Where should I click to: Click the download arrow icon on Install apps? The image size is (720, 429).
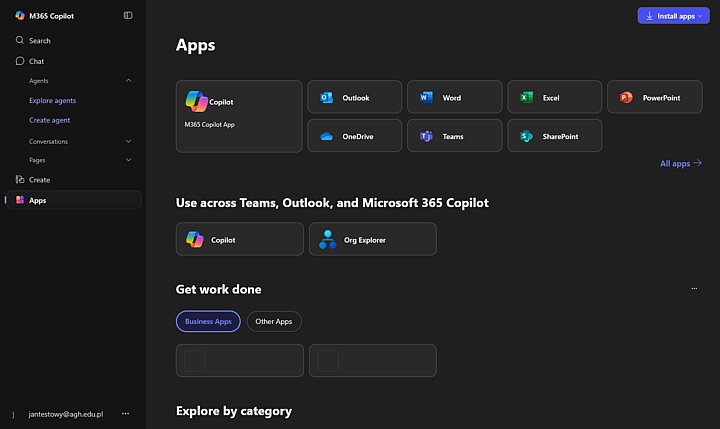[649, 16]
